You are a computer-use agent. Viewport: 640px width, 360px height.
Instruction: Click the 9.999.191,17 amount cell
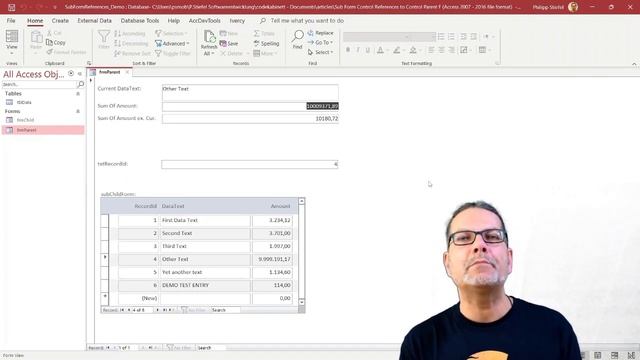click(x=272, y=259)
